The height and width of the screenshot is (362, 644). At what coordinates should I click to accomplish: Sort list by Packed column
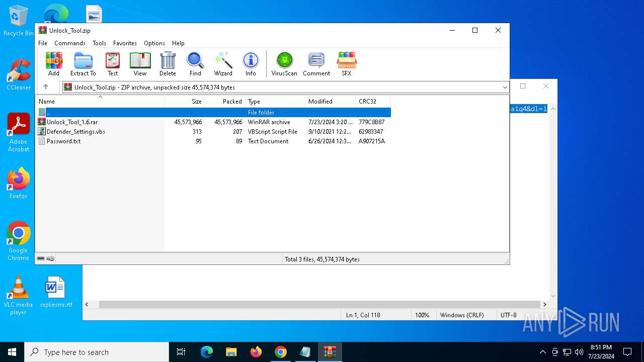pos(225,102)
